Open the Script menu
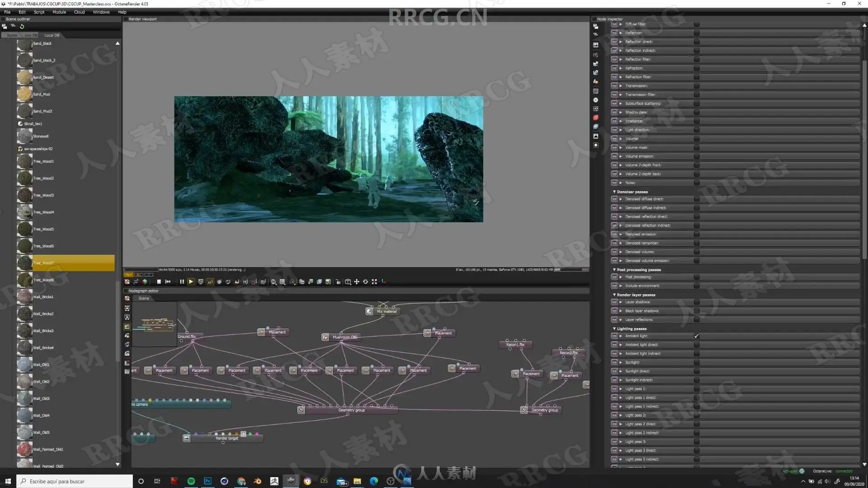868x488 pixels. click(x=39, y=12)
